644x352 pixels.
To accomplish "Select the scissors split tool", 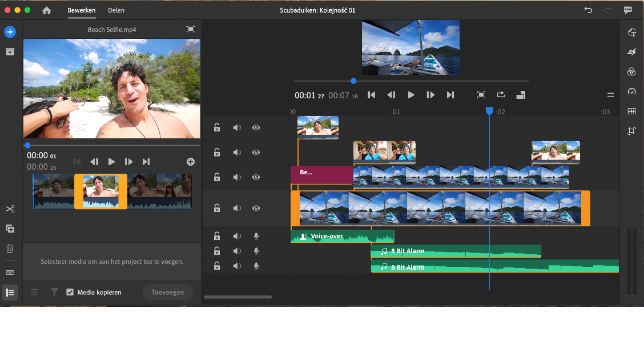I will pos(10,209).
